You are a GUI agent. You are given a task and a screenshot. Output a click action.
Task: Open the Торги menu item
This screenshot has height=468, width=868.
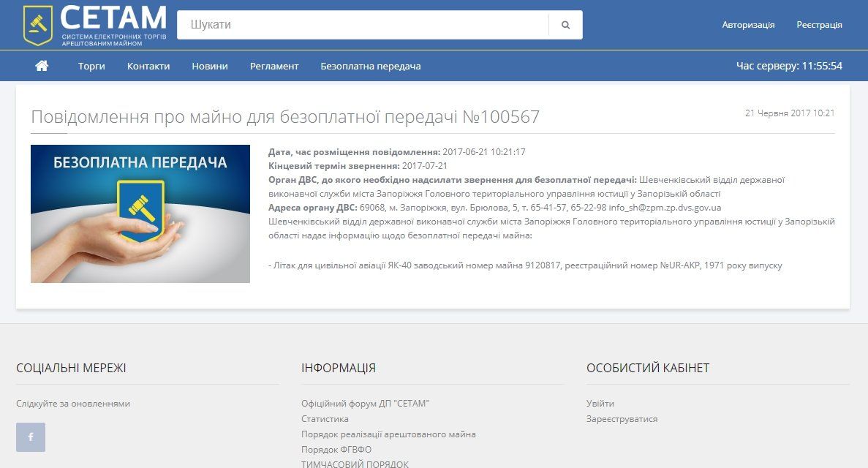point(91,66)
